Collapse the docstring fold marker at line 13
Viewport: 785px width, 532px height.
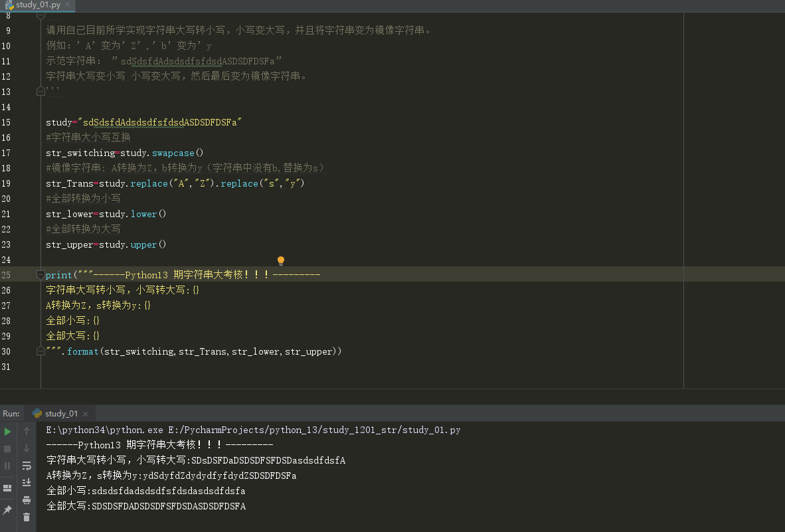41,91
